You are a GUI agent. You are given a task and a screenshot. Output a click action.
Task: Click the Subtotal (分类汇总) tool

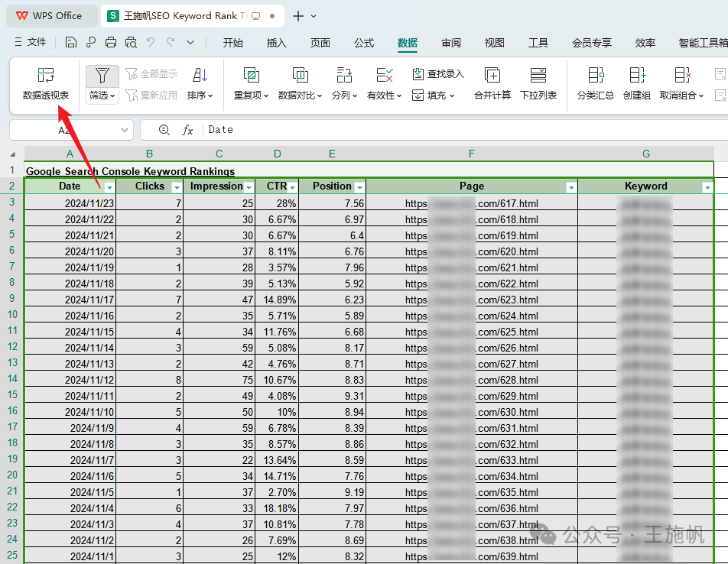(x=596, y=84)
